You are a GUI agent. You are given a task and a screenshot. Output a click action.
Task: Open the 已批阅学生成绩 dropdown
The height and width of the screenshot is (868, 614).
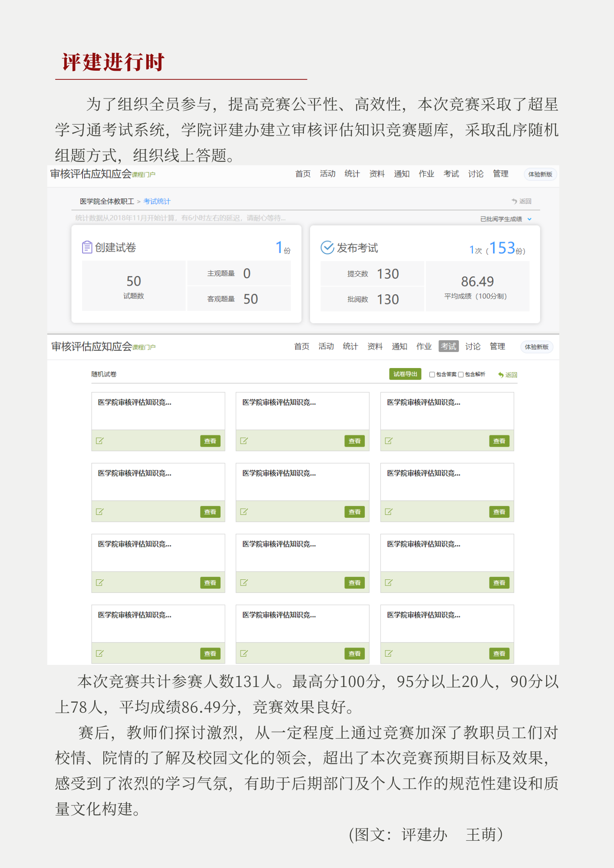506,219
